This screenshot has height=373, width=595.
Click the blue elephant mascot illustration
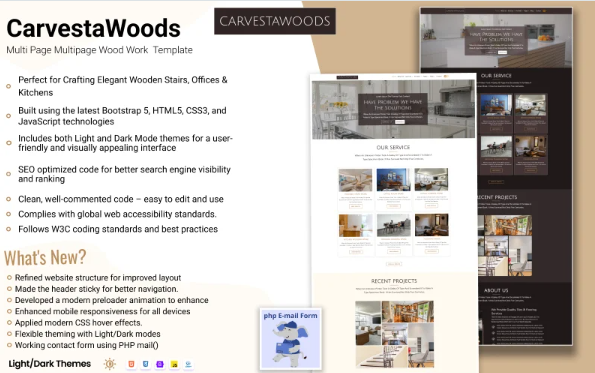pyautogui.click(x=290, y=344)
